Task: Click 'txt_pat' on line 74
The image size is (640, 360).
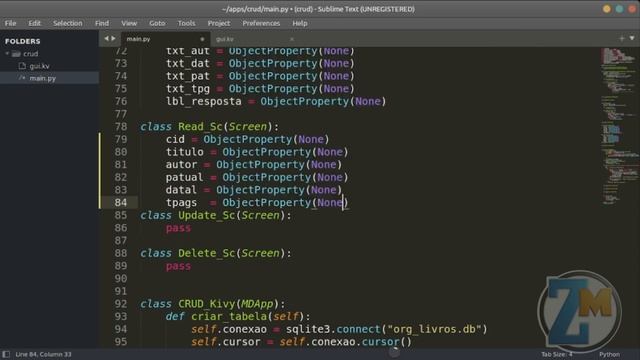Action: coord(188,76)
